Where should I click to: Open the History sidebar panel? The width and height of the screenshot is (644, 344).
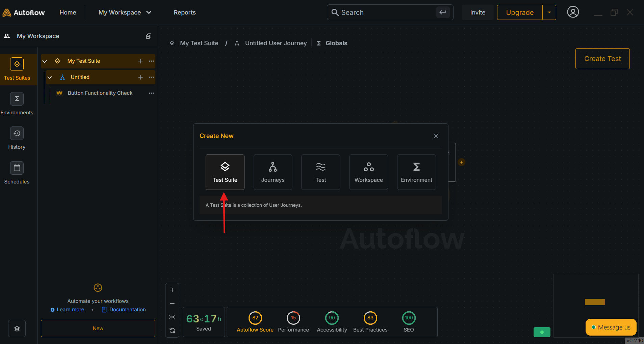[17, 138]
